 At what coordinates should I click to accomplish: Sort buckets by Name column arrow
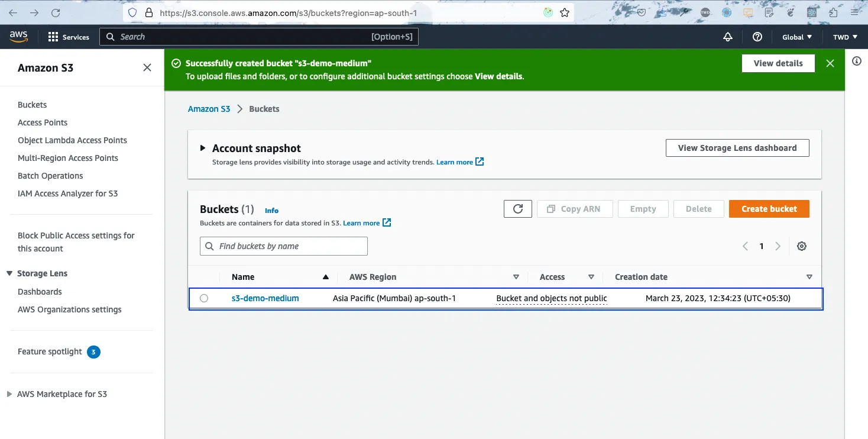pos(326,277)
